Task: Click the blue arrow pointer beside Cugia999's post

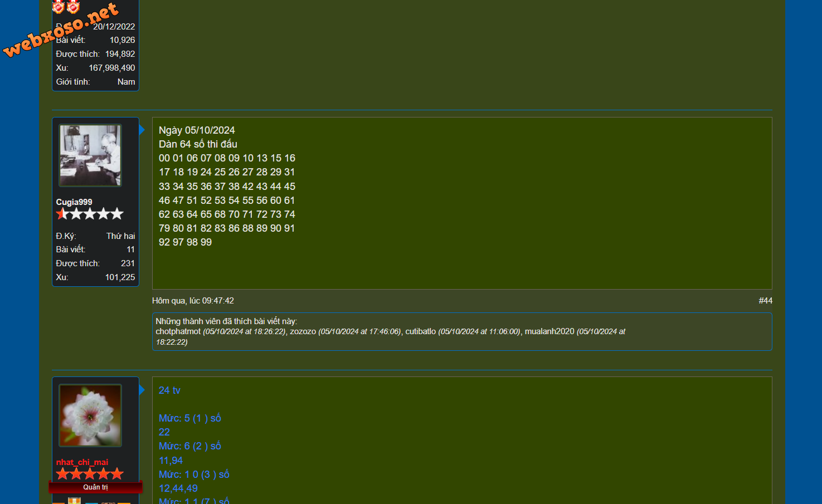Action: pos(142,130)
